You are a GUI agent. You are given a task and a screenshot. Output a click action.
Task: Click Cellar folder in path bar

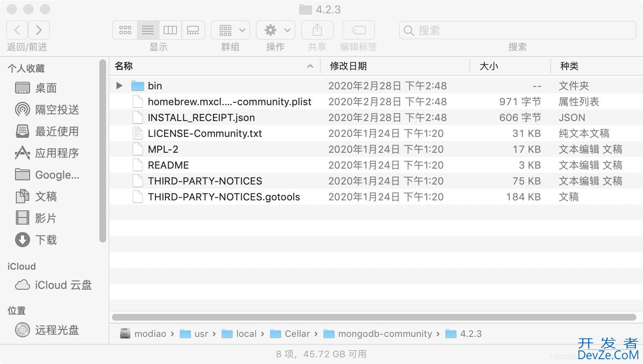(x=290, y=334)
